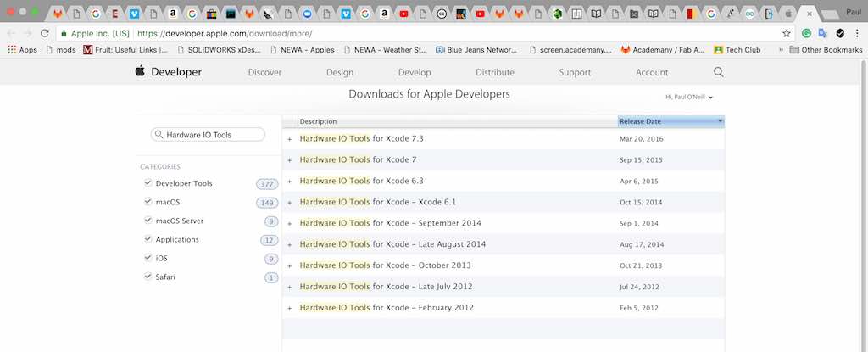Screen dimensions: 868x352
Task: Sort by the Release Date column header
Action: tap(671, 121)
